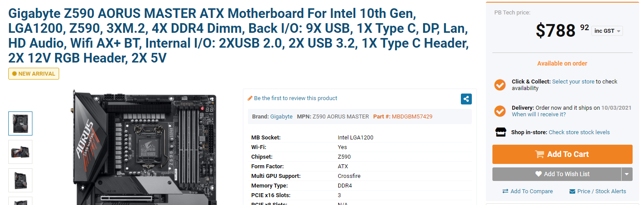Click the heart icon on wish list button
This screenshot has width=644, height=205.
(538, 174)
